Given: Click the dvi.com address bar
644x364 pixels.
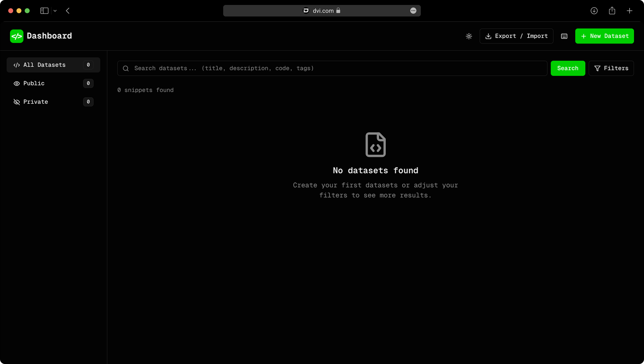Looking at the screenshot, I should (322, 11).
